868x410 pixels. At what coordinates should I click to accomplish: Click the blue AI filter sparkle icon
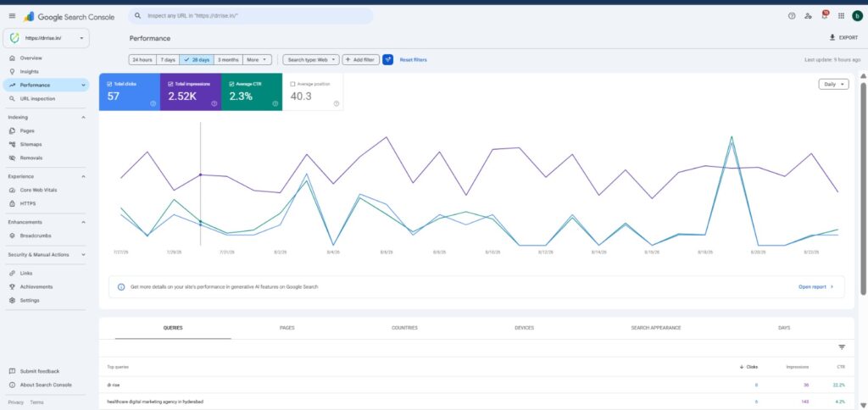(x=387, y=59)
